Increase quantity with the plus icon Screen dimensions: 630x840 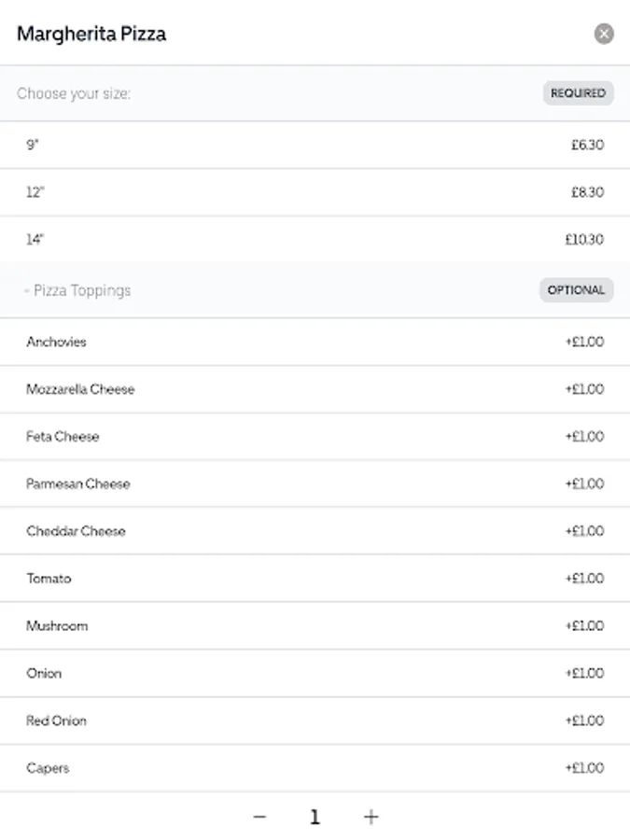[x=371, y=817]
